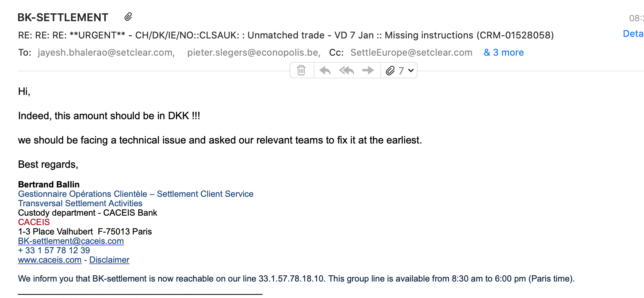Click the email subject line text
The width and height of the screenshot is (644, 298).
click(286, 35)
